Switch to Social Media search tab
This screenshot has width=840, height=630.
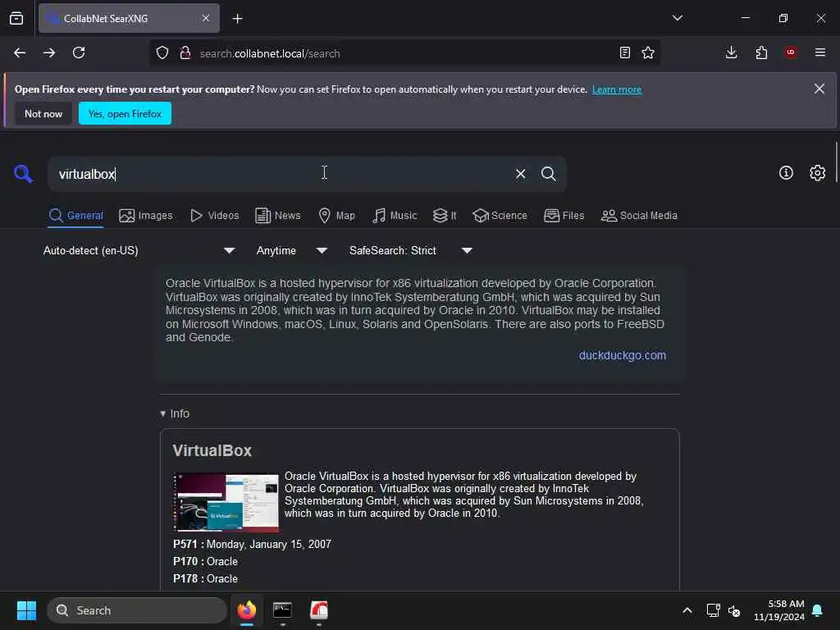[639, 216]
